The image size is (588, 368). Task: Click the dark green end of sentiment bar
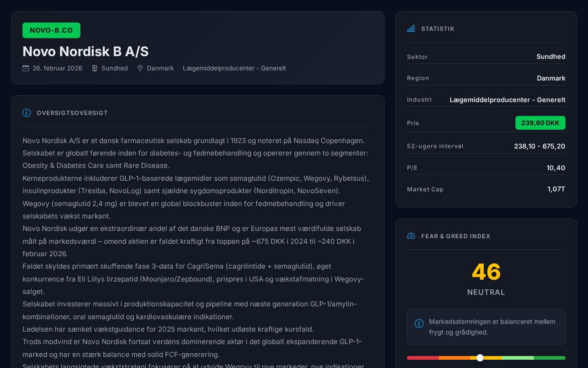coord(549,358)
